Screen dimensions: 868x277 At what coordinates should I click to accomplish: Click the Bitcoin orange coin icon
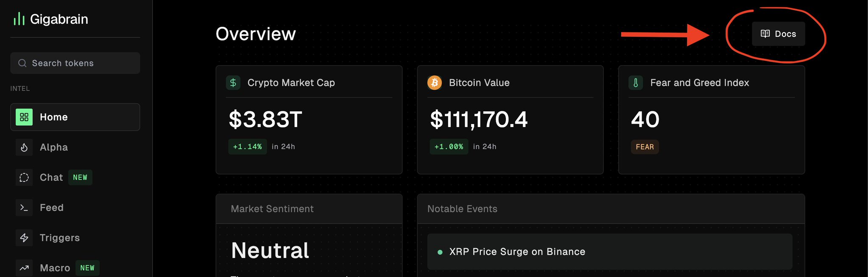434,83
